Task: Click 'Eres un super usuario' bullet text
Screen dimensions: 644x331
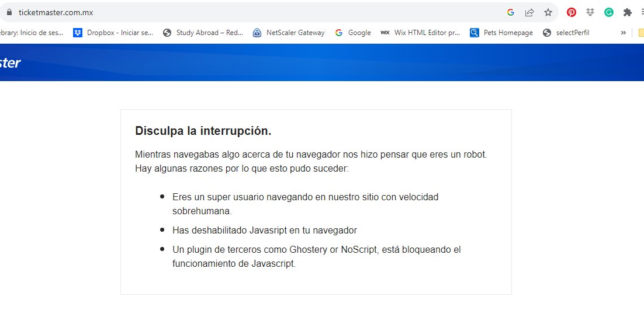Action: click(x=305, y=204)
